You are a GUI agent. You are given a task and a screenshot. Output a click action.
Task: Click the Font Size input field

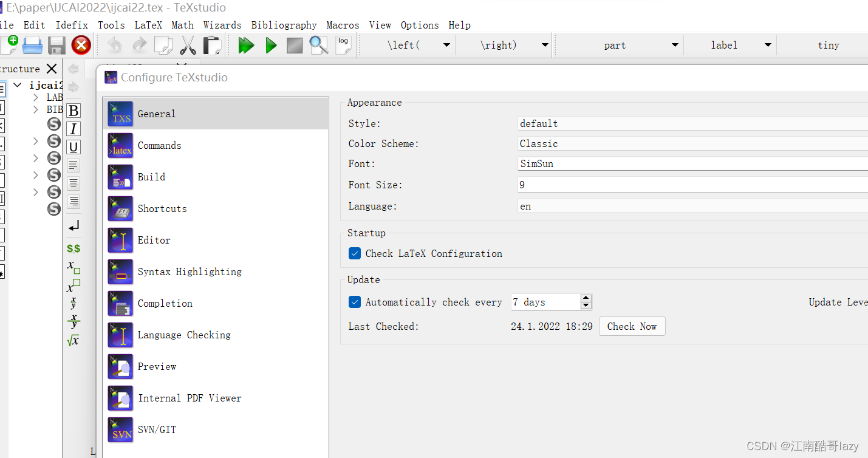pyautogui.click(x=692, y=185)
